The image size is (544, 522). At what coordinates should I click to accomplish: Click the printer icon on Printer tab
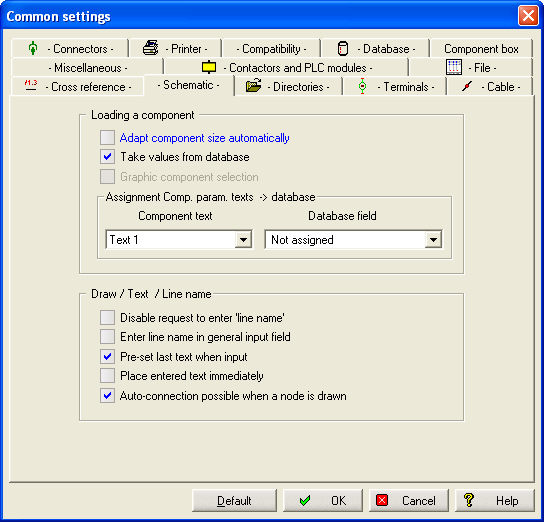151,48
